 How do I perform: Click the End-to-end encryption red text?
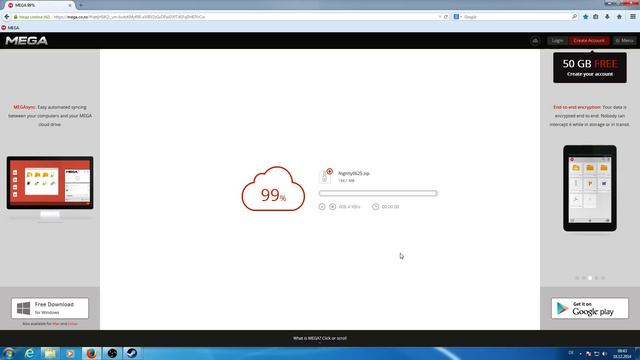point(577,107)
